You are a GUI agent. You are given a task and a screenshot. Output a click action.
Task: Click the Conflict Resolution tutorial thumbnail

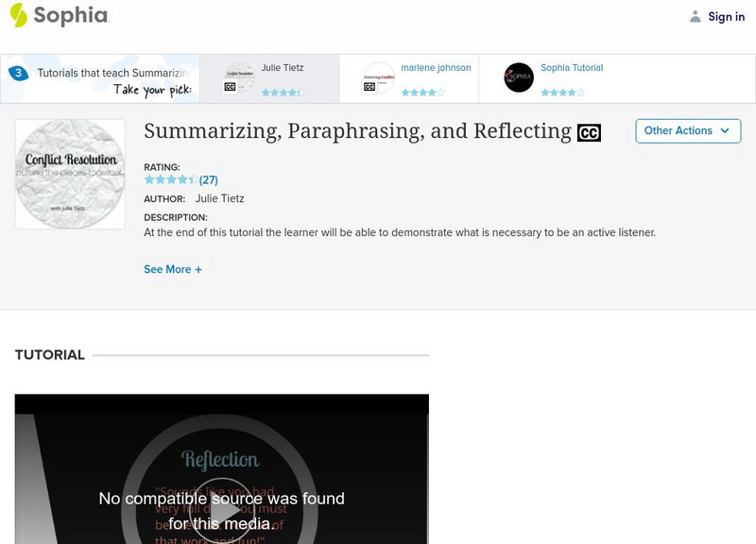[x=70, y=174]
